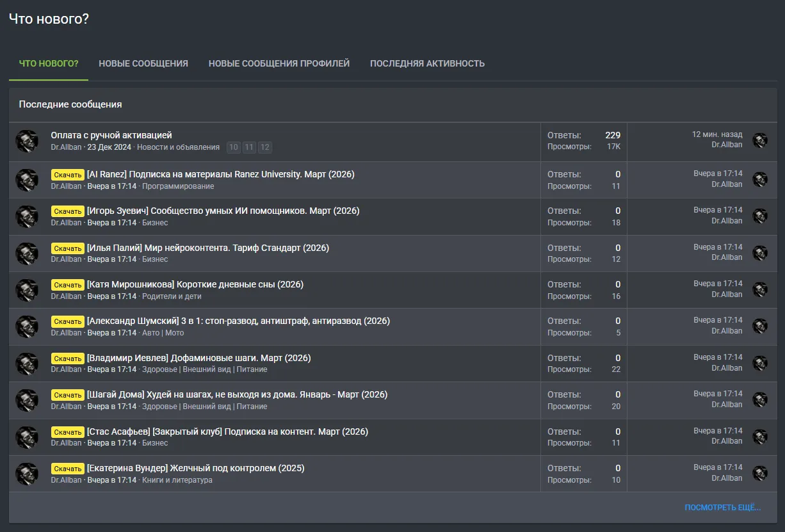Open Новые сообщения профилей tab

point(279,63)
